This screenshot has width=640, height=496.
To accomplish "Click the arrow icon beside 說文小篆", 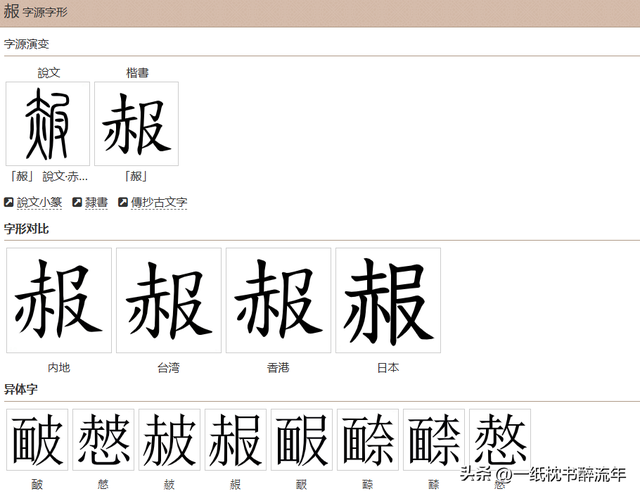I will click(9, 202).
